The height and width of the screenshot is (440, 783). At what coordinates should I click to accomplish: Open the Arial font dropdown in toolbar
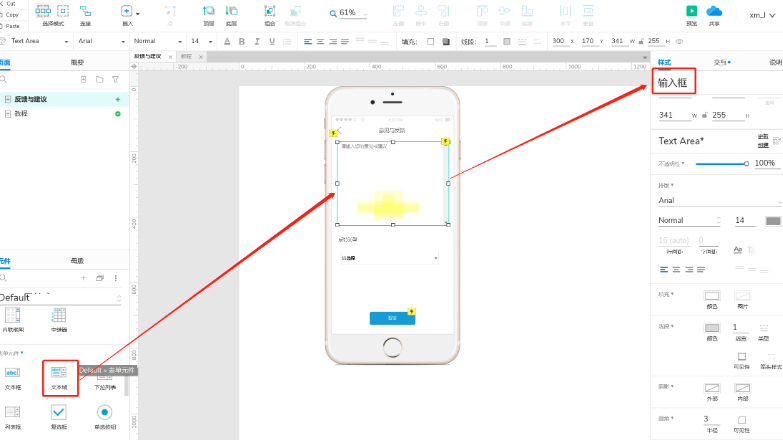tap(101, 41)
